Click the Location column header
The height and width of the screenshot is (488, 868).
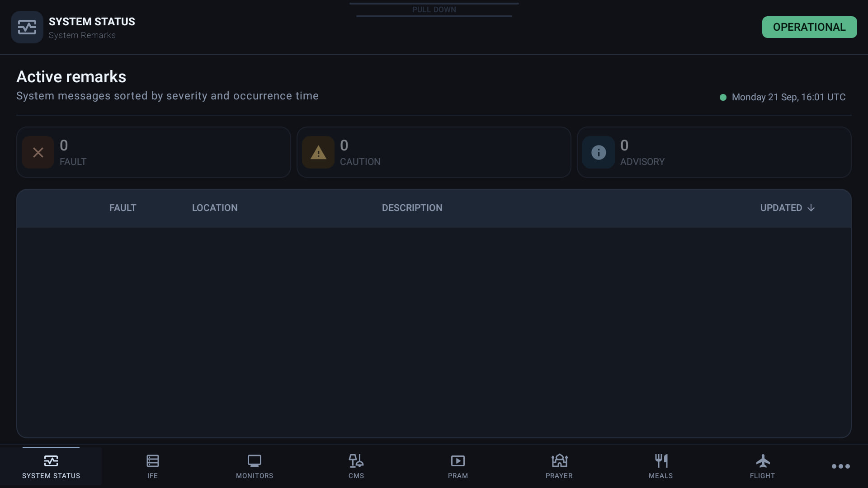(215, 208)
